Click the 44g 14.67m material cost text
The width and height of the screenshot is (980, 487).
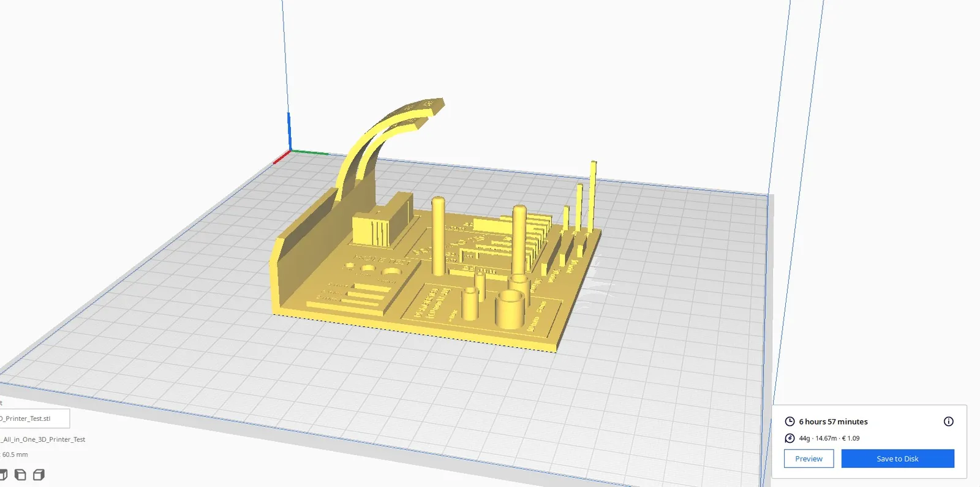(x=829, y=438)
